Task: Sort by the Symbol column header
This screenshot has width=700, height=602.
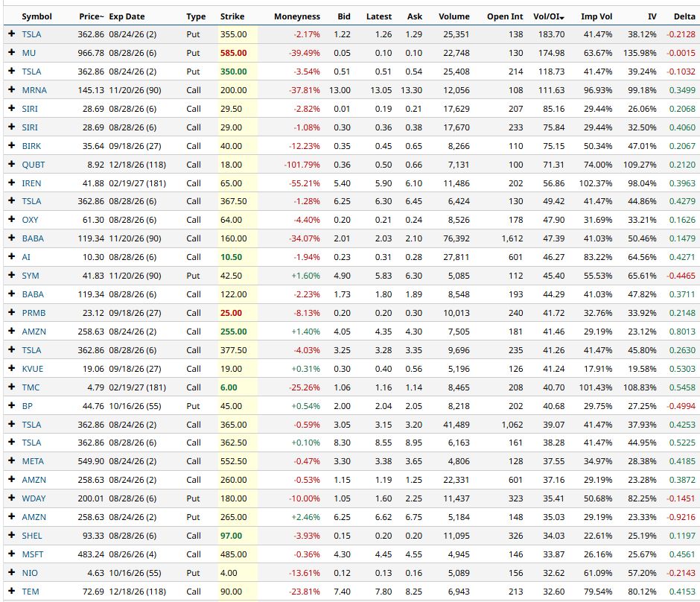Action: click(x=36, y=16)
